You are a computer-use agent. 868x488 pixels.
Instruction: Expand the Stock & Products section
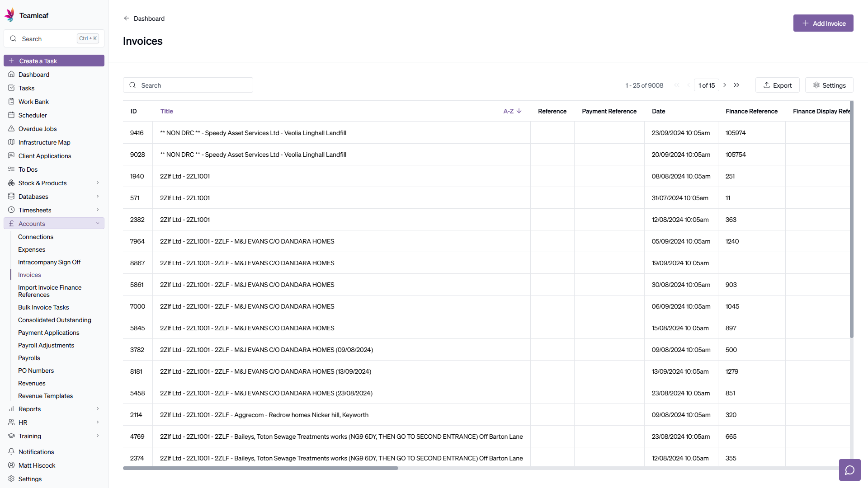(42, 183)
